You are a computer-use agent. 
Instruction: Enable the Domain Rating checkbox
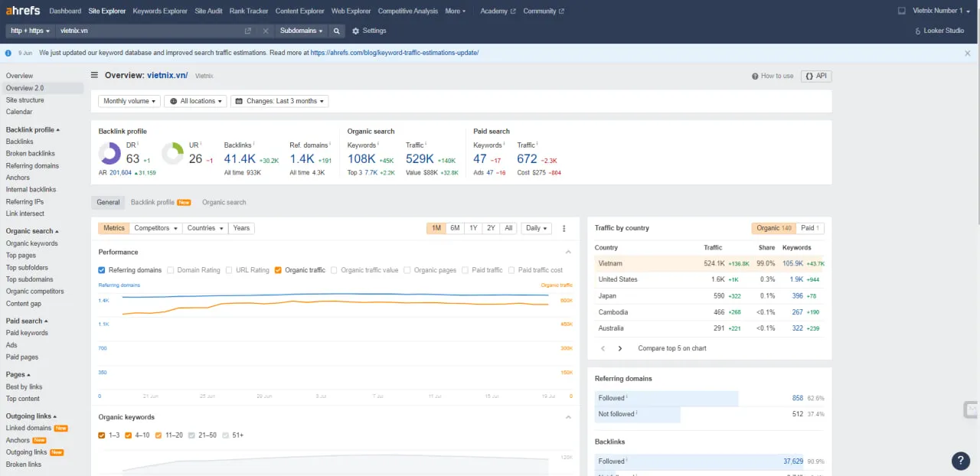[x=171, y=270]
